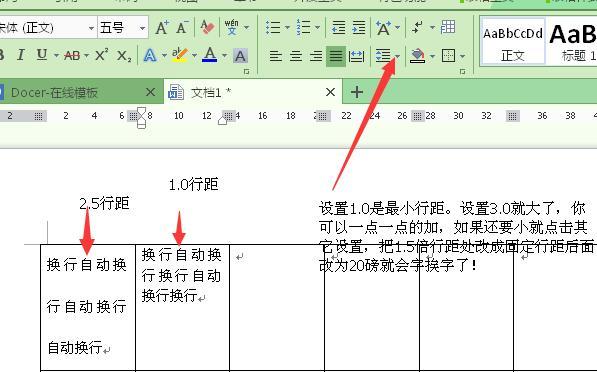The image size is (597, 372).
Task: Expand the font name dropdown arrow
Action: [x=91, y=28]
